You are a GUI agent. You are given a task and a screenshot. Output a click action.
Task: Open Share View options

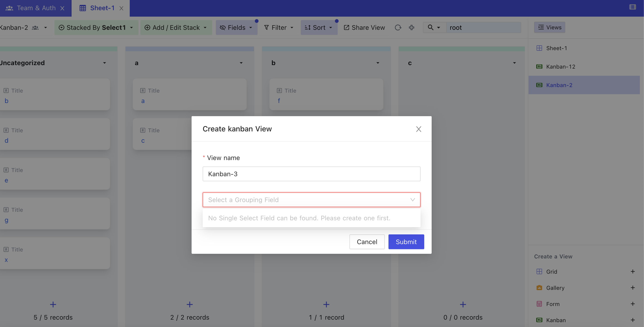(x=364, y=27)
